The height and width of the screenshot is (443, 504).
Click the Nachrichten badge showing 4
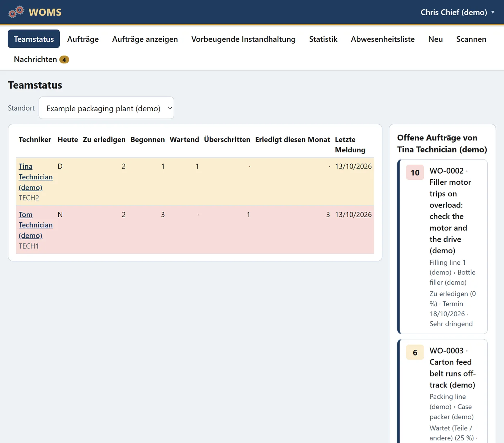click(64, 60)
